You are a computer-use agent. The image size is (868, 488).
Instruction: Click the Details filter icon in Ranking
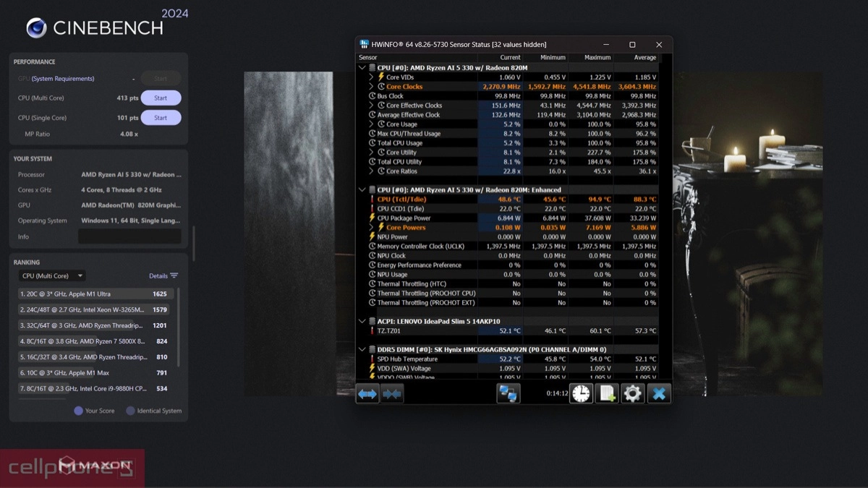pyautogui.click(x=174, y=275)
